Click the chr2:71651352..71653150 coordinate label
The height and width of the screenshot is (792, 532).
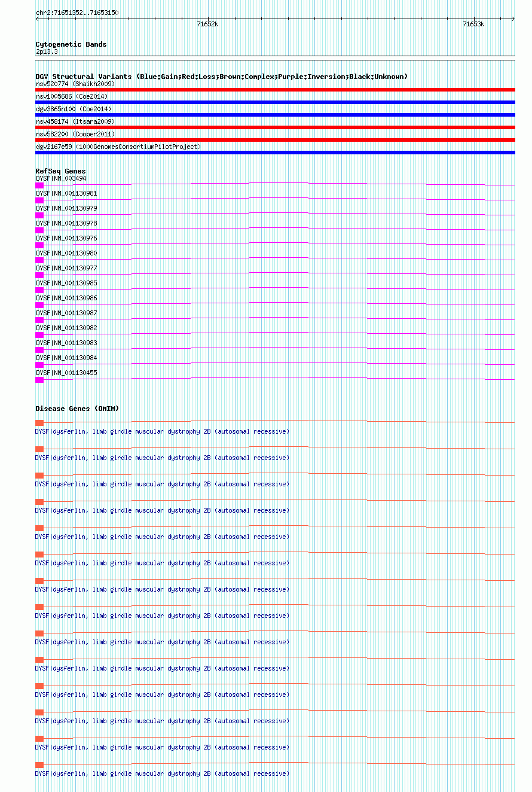point(77,13)
